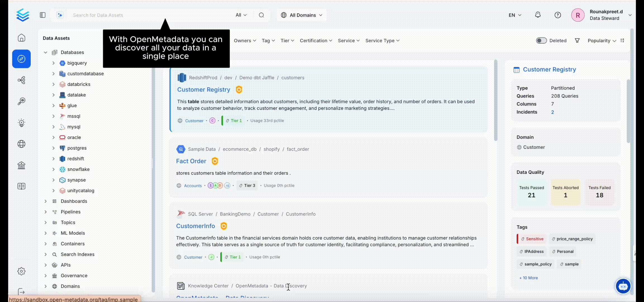Open the chatbot assistant icon
The height and width of the screenshot is (302, 644).
pyautogui.click(x=623, y=286)
